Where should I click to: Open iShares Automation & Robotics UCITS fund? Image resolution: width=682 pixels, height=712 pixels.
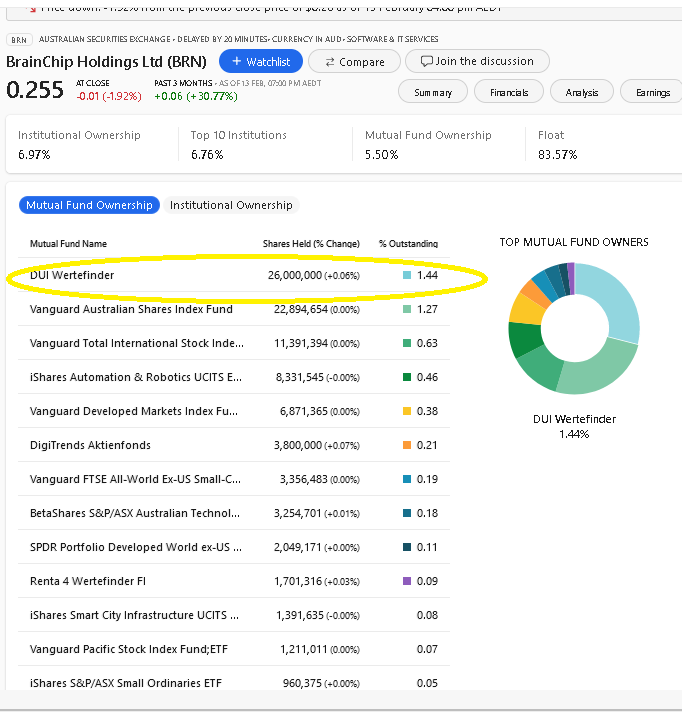tap(136, 377)
